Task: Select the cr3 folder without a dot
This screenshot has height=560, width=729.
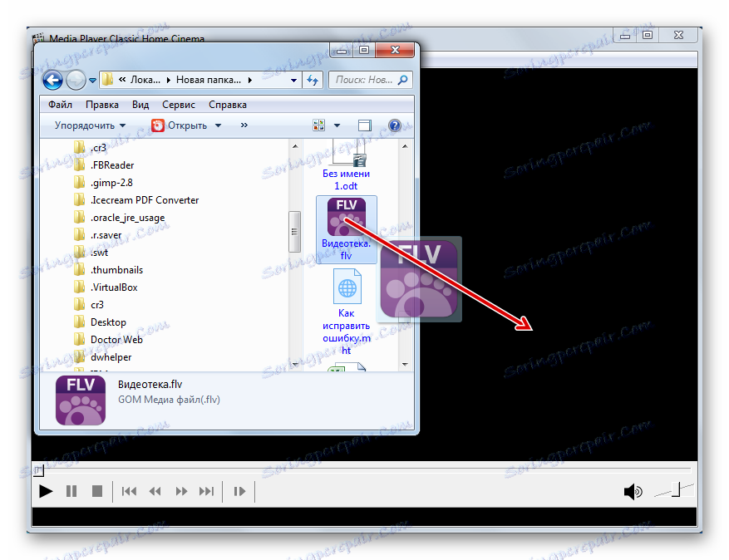Action: pos(97,305)
